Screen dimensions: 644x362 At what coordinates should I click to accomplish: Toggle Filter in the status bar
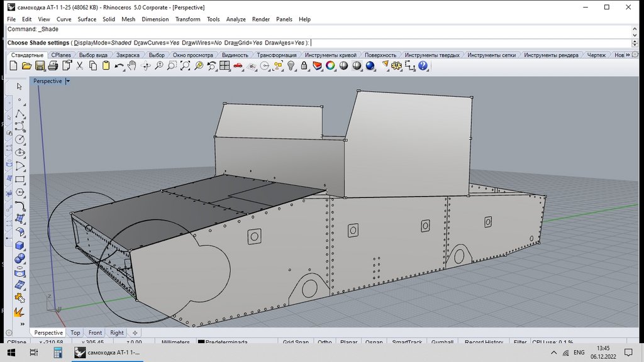[520, 341]
